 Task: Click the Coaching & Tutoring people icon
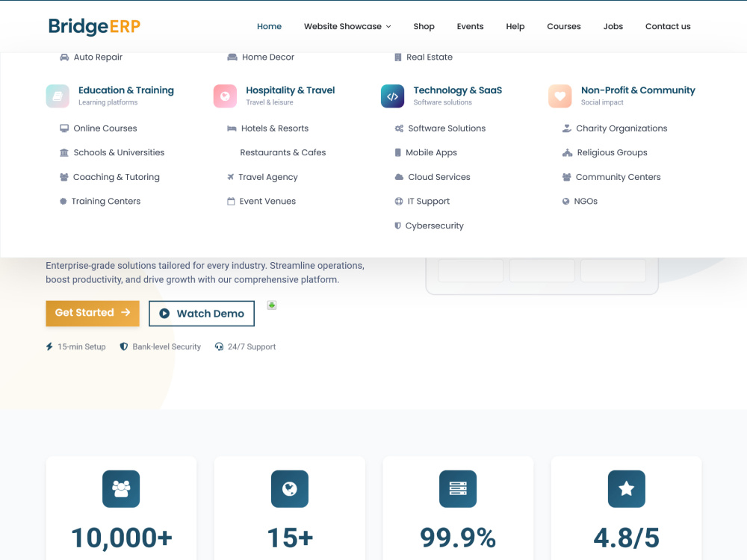tap(63, 177)
